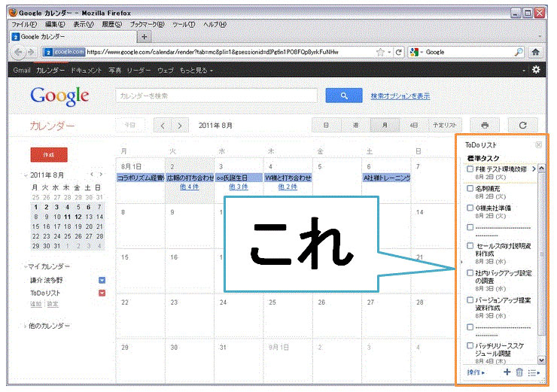Click the Firefox forward arrow button

coord(31,52)
